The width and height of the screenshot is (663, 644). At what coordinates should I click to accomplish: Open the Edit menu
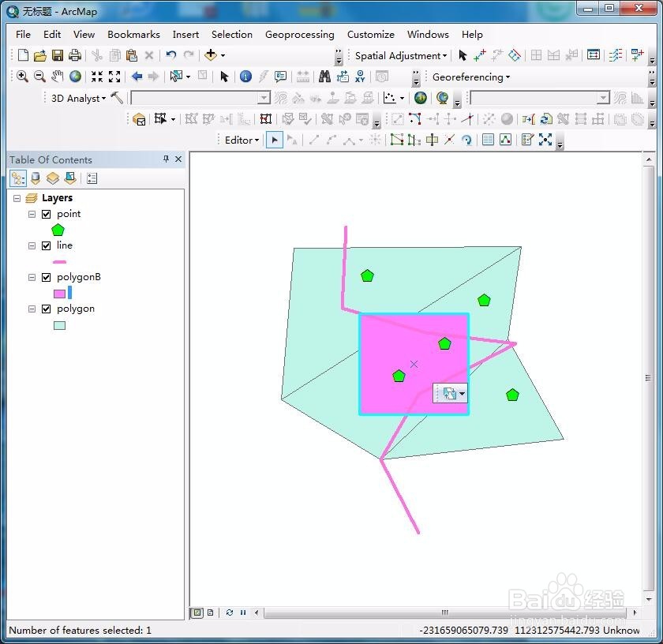[52, 34]
